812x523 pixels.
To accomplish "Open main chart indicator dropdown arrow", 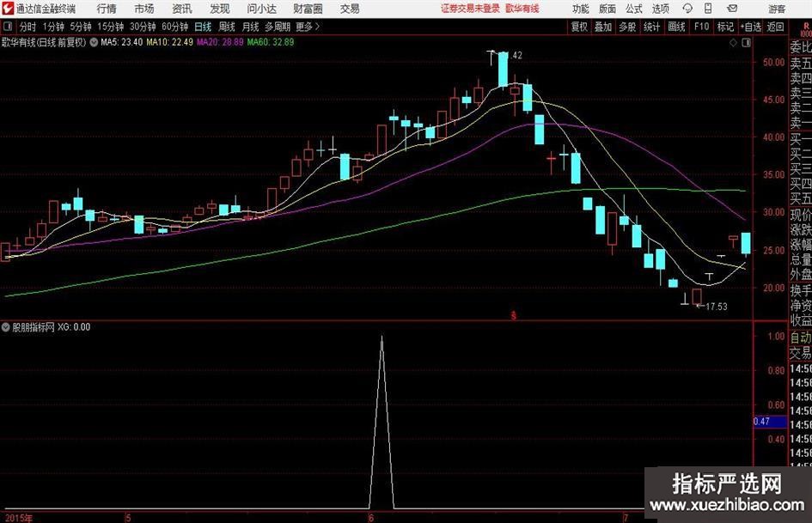I will point(94,42).
